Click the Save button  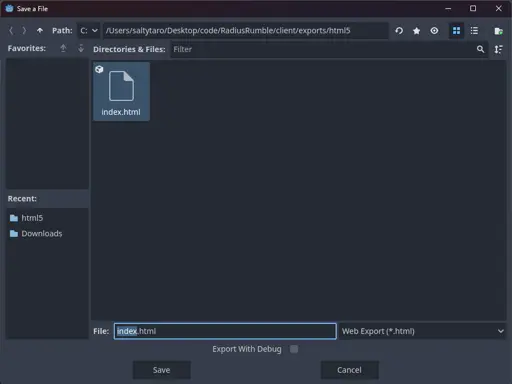tap(162, 370)
